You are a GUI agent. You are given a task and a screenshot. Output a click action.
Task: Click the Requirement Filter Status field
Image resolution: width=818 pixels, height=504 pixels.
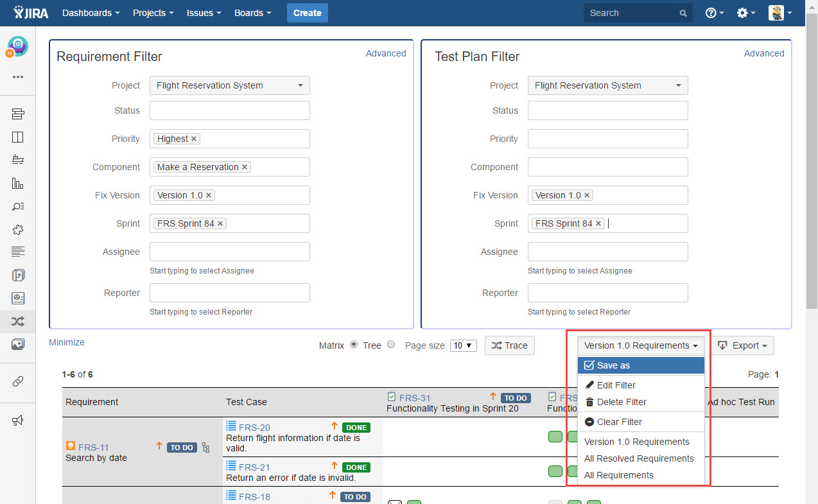click(230, 110)
